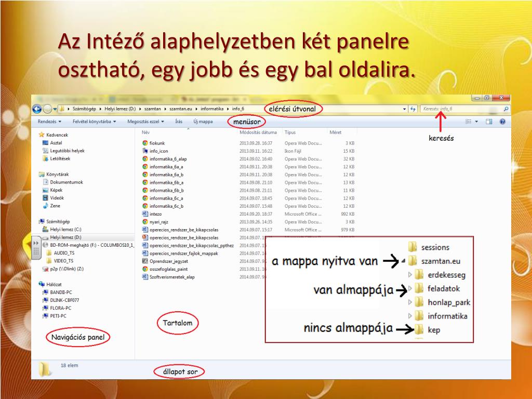Image resolution: width=532 pixels, height=399 pixels.
Task: Click the Videók film icon
Action: [x=46, y=198]
